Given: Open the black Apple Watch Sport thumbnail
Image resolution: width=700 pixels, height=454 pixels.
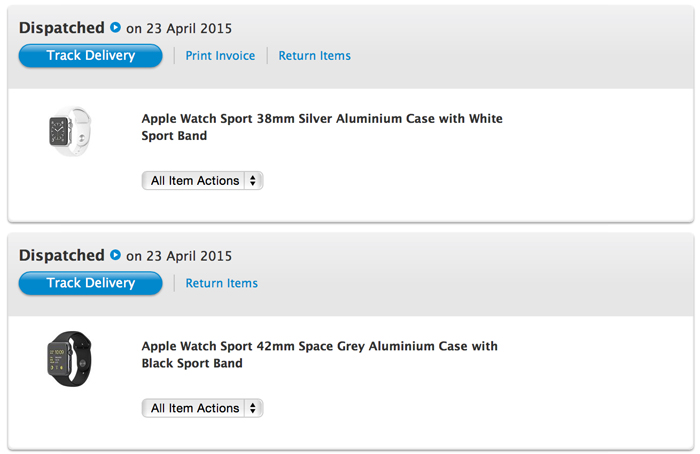Looking at the screenshot, I should click(70, 358).
